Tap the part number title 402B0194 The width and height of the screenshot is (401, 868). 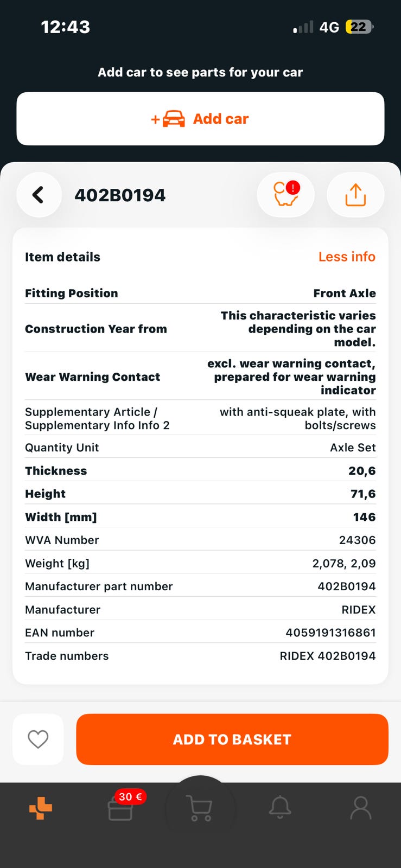pyautogui.click(x=120, y=195)
